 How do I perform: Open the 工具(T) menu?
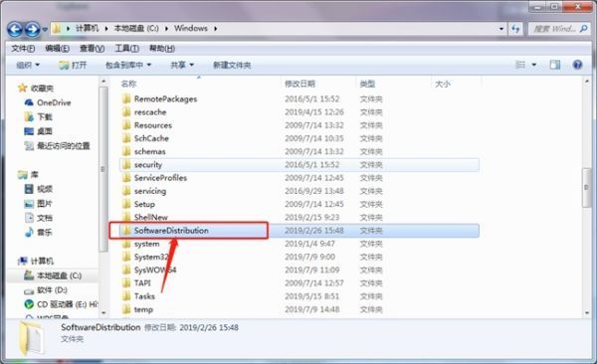tap(126, 49)
